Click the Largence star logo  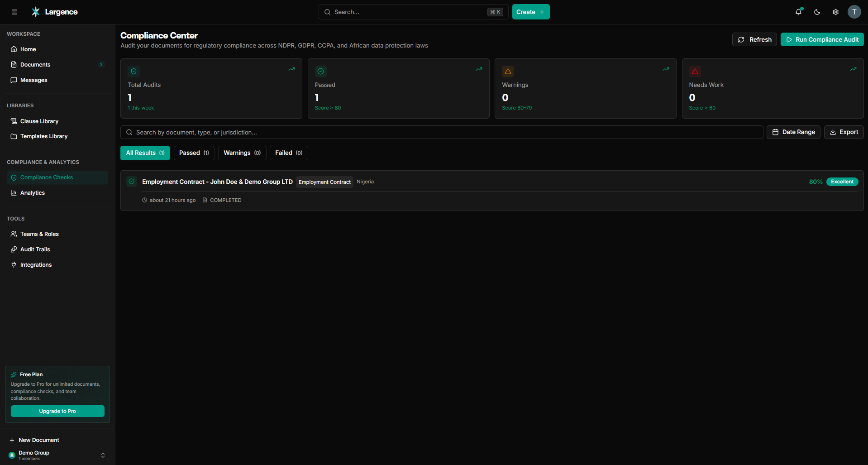point(36,12)
